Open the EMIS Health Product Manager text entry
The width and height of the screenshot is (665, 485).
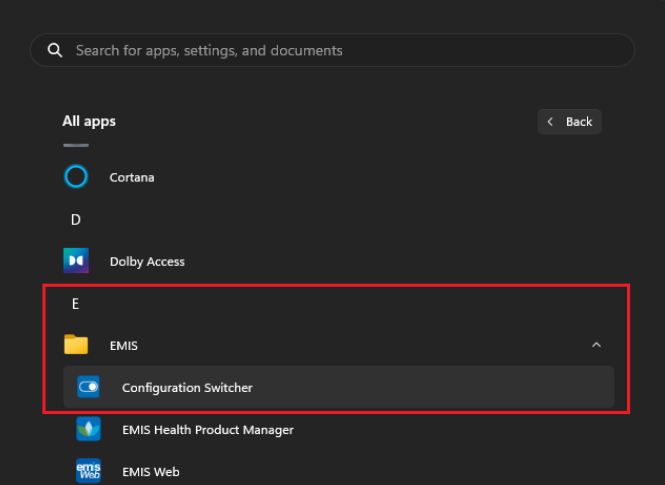207,429
